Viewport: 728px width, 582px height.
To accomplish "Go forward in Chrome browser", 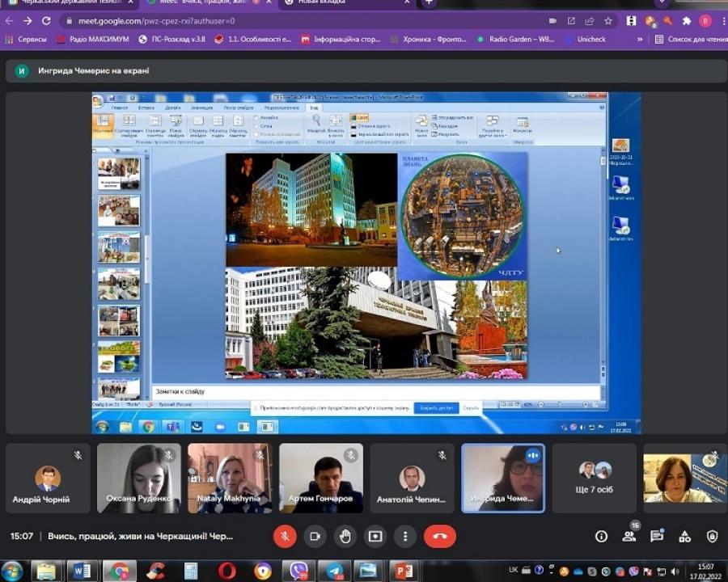I will point(28,21).
